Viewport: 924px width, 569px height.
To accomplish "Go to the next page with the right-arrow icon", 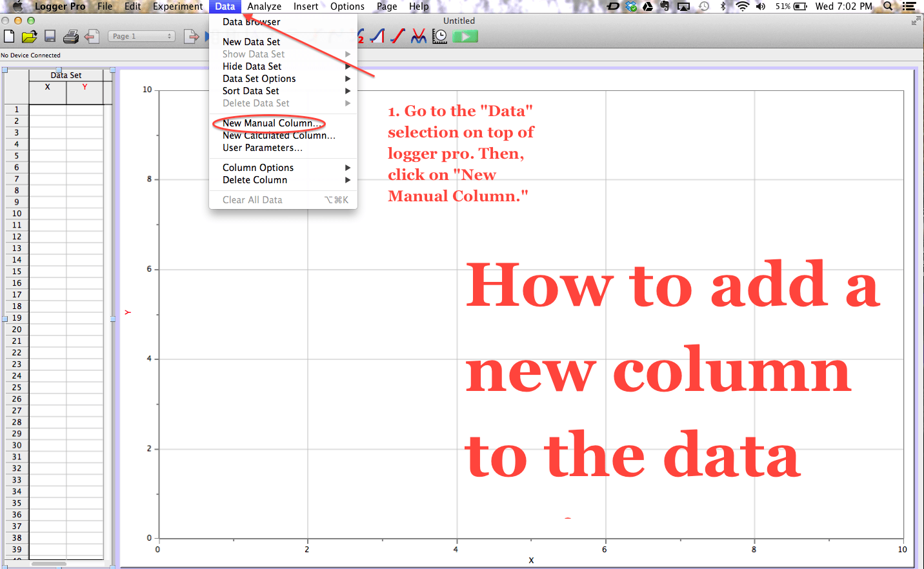I will (x=191, y=36).
